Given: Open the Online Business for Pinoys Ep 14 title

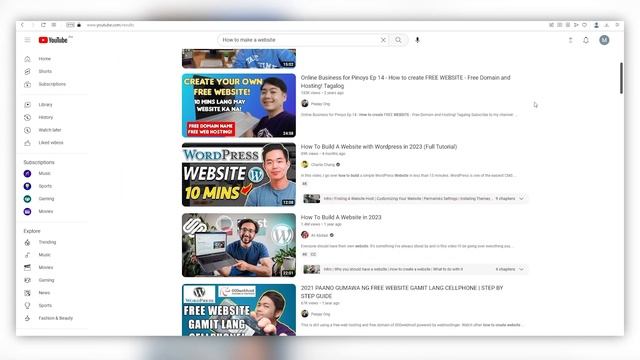Looking at the screenshot, I should tap(405, 82).
